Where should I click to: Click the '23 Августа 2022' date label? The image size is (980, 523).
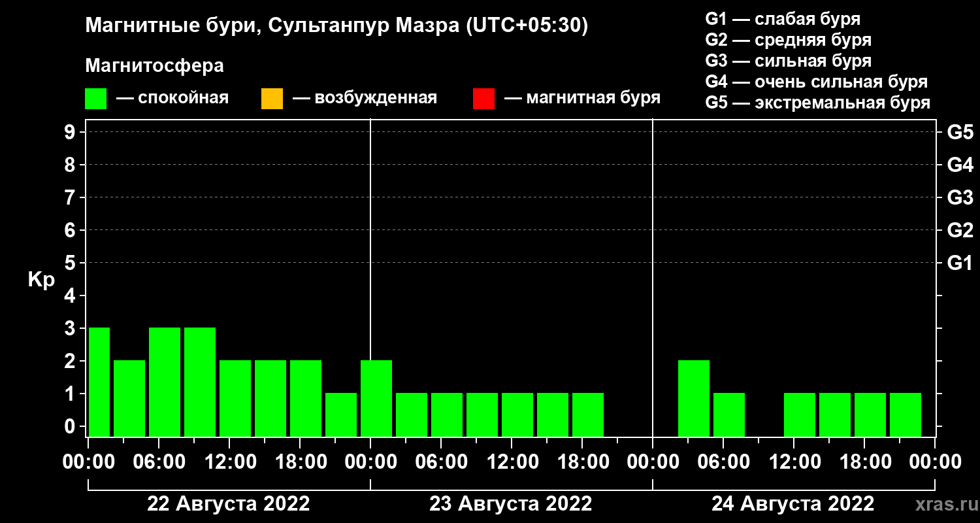tap(511, 504)
